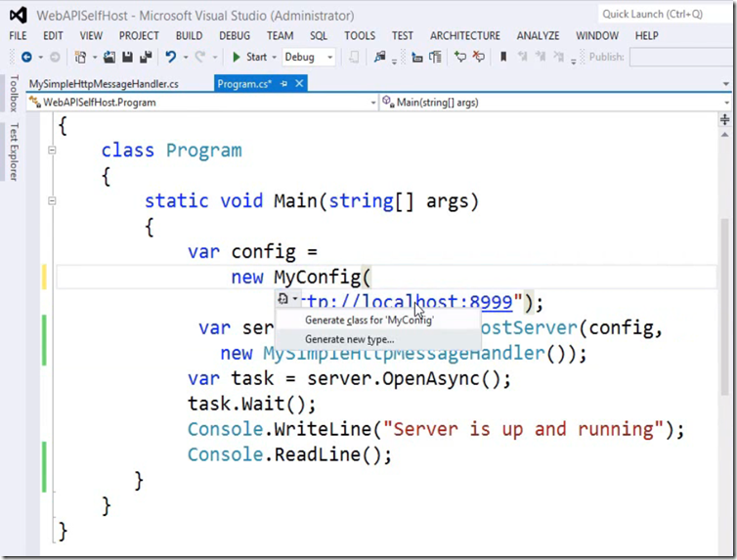Pin the Program.cs tab
The height and width of the screenshot is (560, 737).
point(283,84)
